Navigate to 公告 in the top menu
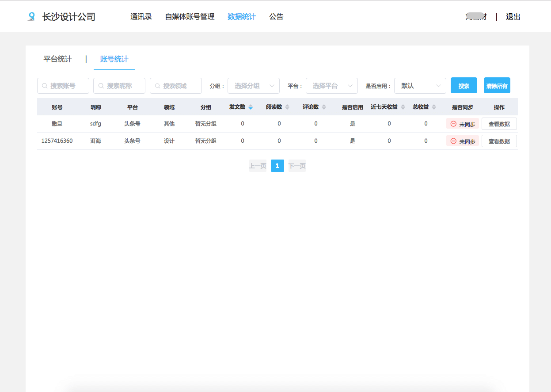Viewport: 551px width, 392px height. click(277, 16)
